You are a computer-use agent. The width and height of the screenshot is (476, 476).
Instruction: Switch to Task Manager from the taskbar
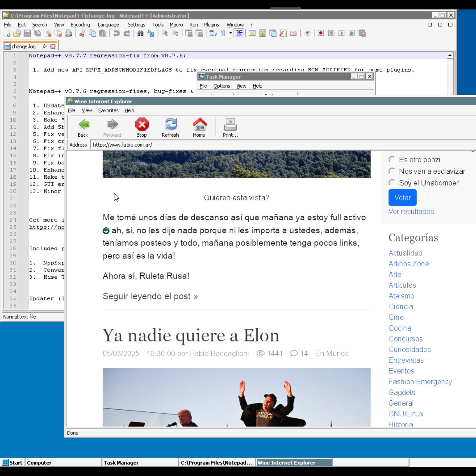140,463
